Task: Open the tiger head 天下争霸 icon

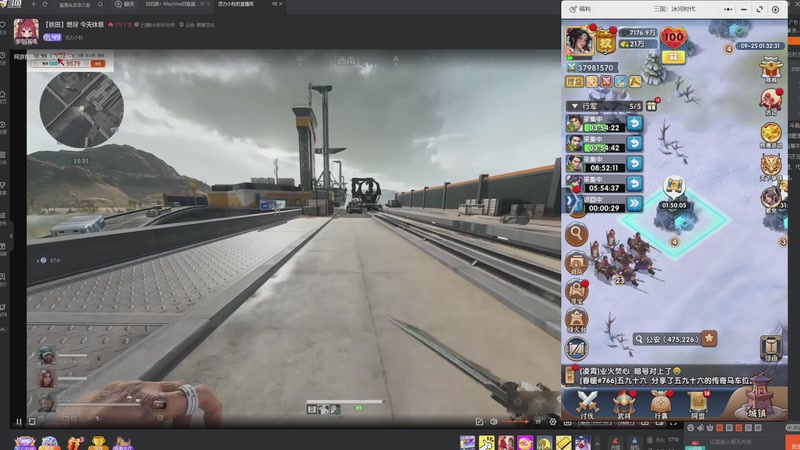Action: [770, 167]
